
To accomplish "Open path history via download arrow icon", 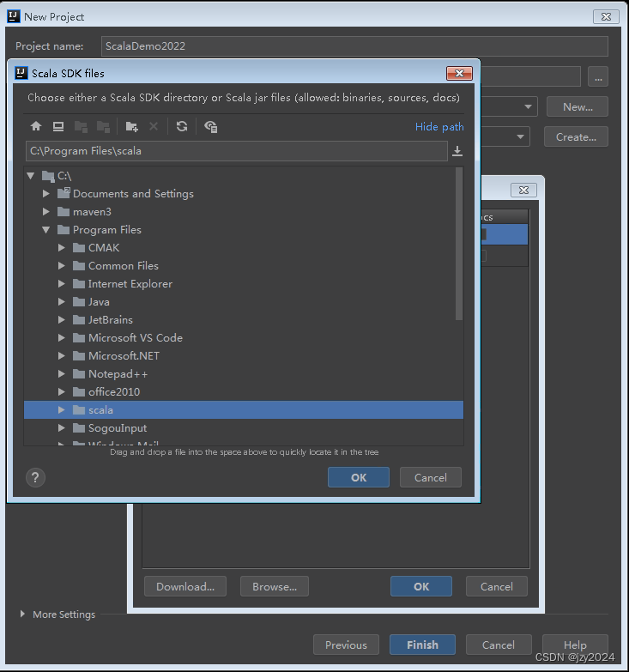I will (457, 151).
